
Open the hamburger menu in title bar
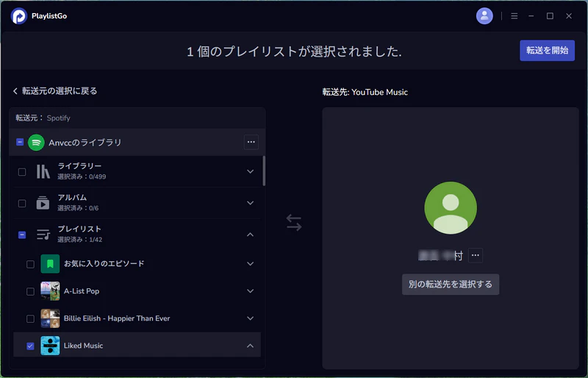[x=514, y=16]
